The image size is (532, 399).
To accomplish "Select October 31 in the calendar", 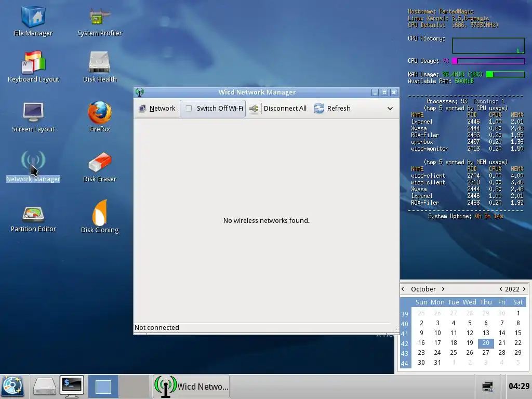I will pos(437,363).
